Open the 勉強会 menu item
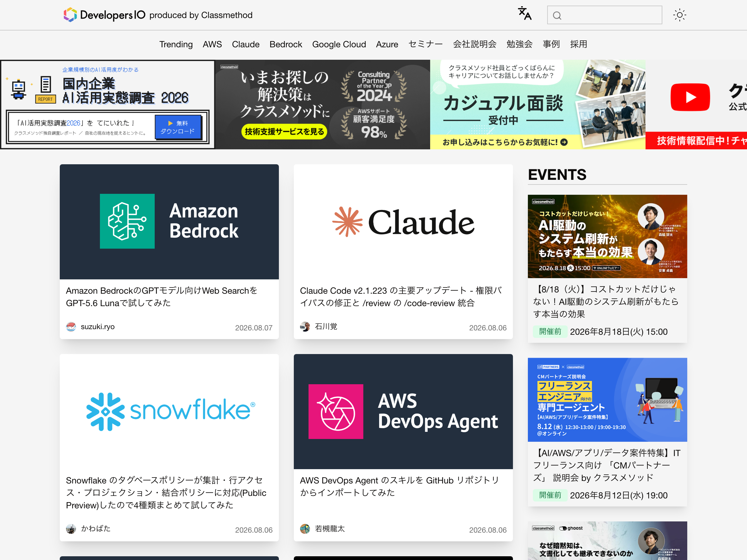 click(x=519, y=44)
